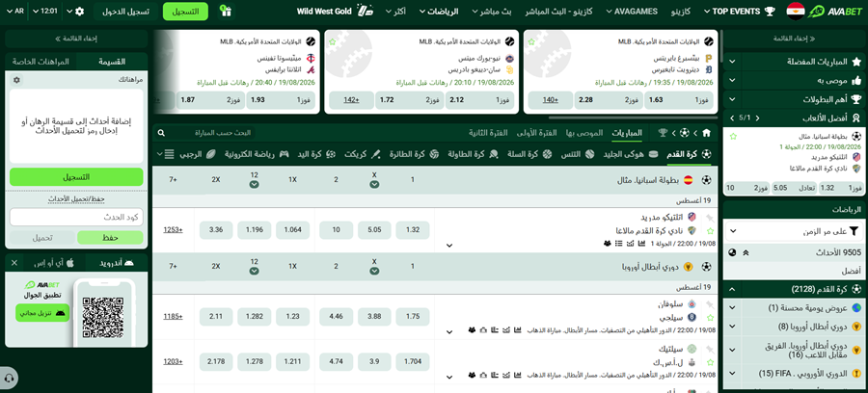The height and width of the screenshot is (393, 868).
Task: Favorite the Pittsburgh Pirates MLB card
Action: pyautogui.click(x=531, y=41)
